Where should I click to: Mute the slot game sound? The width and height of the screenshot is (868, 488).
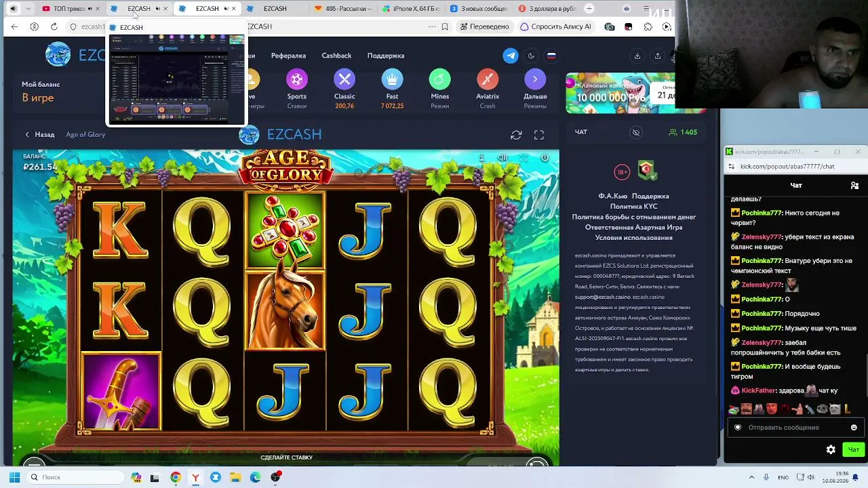[502, 157]
